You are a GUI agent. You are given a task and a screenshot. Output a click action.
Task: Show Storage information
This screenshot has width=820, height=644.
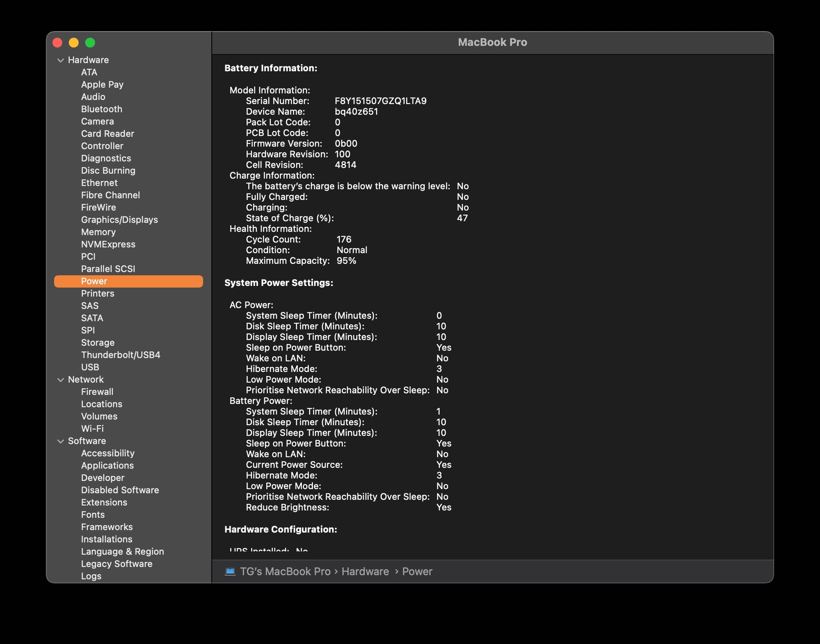coord(97,342)
